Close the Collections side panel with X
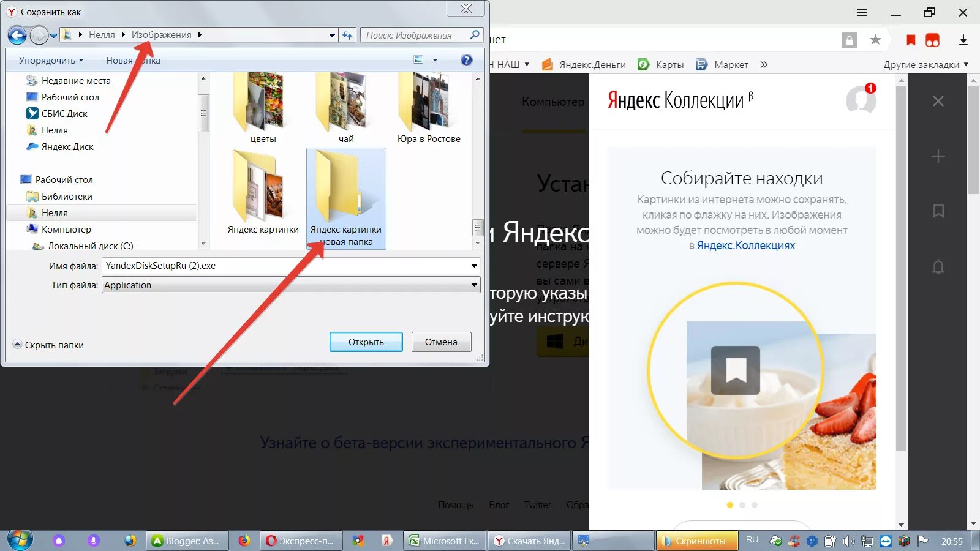The image size is (980, 551). (x=938, y=101)
